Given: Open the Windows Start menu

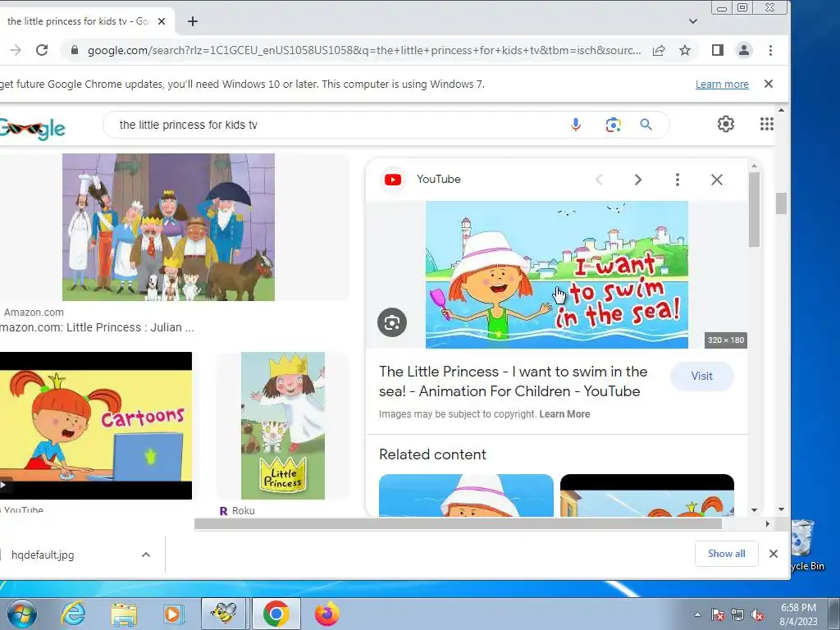Looking at the screenshot, I should point(21,614).
